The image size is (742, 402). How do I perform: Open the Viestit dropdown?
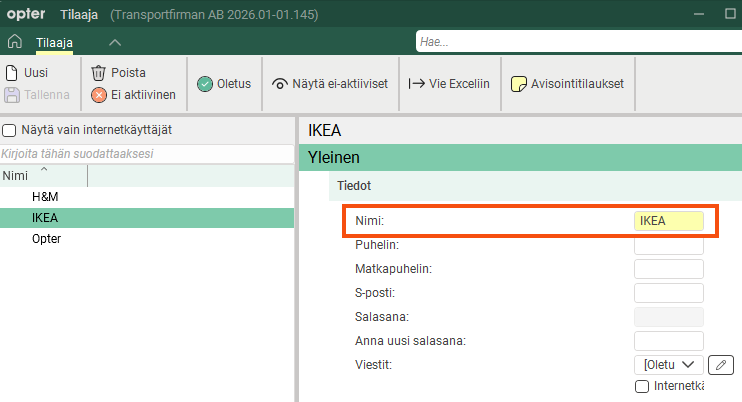[x=670, y=365]
